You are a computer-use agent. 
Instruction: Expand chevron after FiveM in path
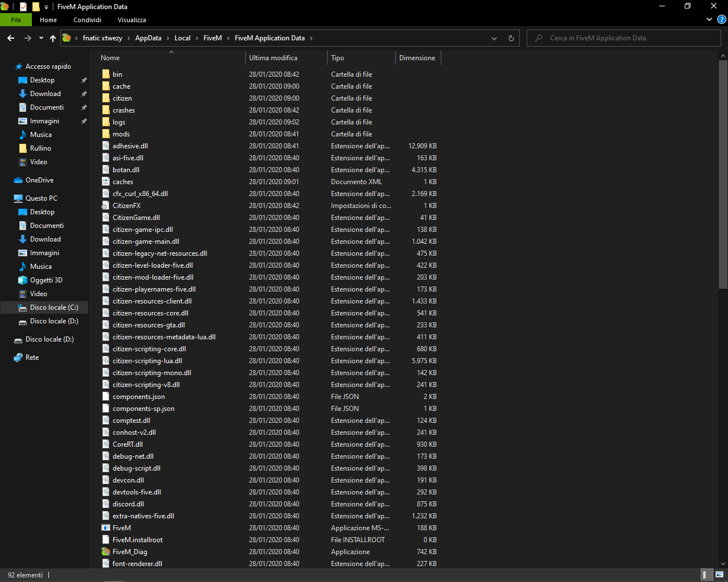tap(228, 38)
